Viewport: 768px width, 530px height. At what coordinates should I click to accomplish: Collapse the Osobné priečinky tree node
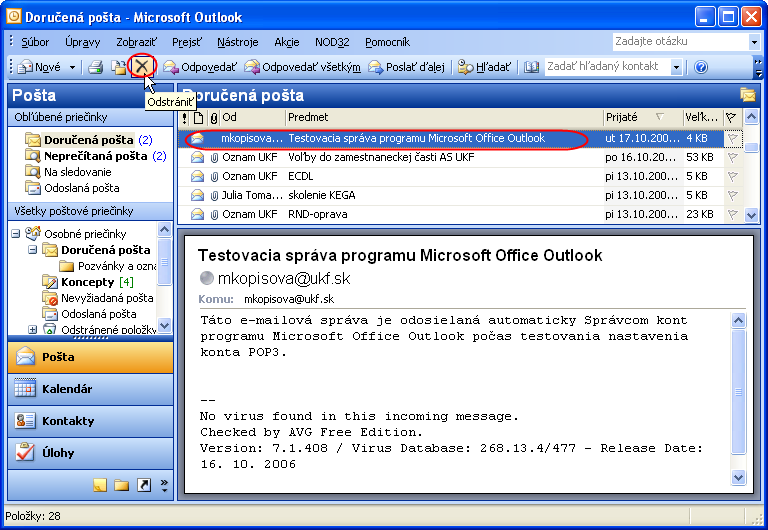pyautogui.click(x=17, y=233)
